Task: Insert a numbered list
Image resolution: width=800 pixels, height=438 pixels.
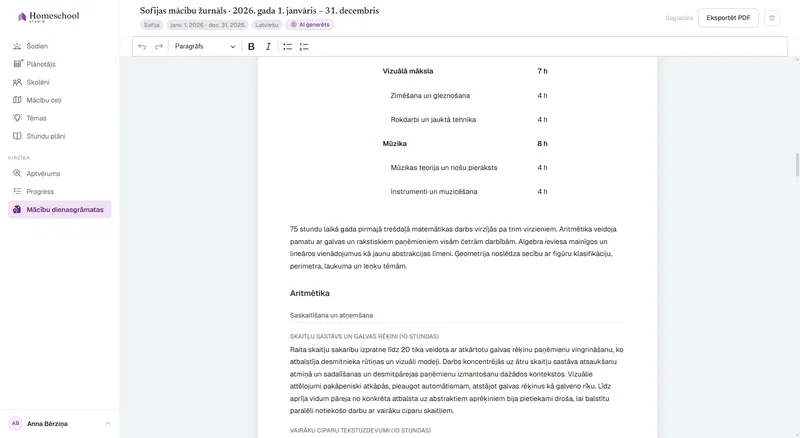Action: [304, 46]
